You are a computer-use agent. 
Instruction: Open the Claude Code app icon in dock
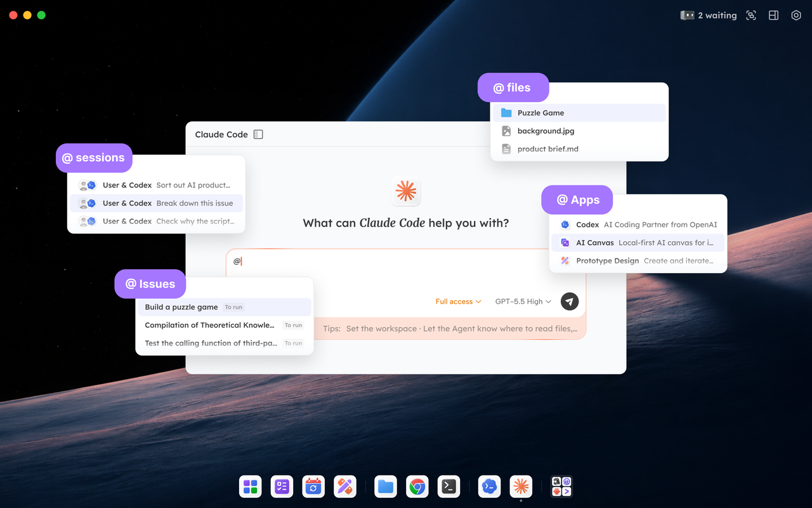click(521, 487)
